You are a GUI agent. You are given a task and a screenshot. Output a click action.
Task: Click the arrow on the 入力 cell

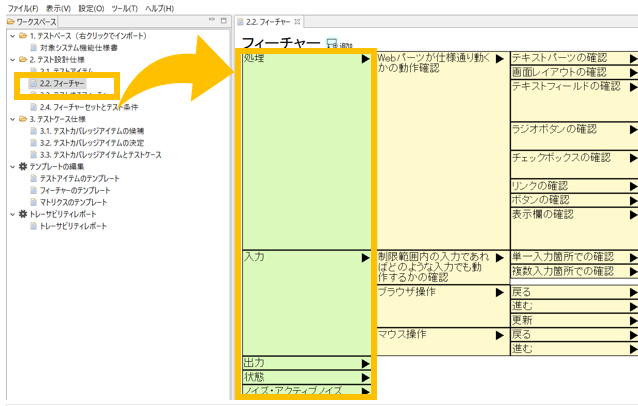[365, 258]
